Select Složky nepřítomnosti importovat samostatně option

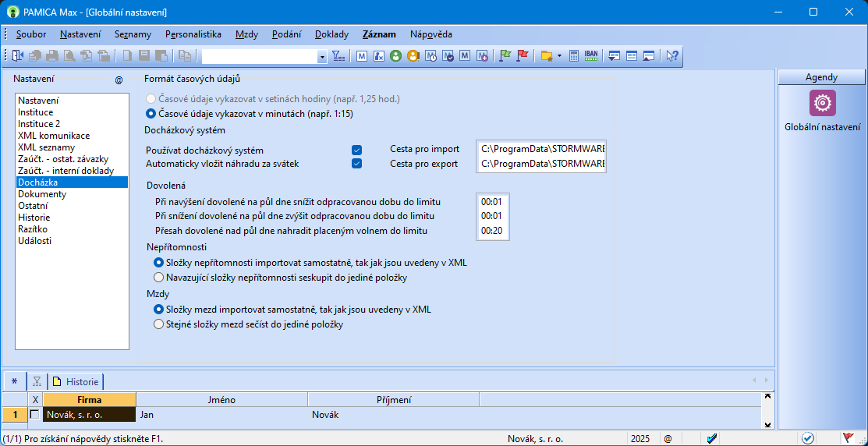point(159,262)
